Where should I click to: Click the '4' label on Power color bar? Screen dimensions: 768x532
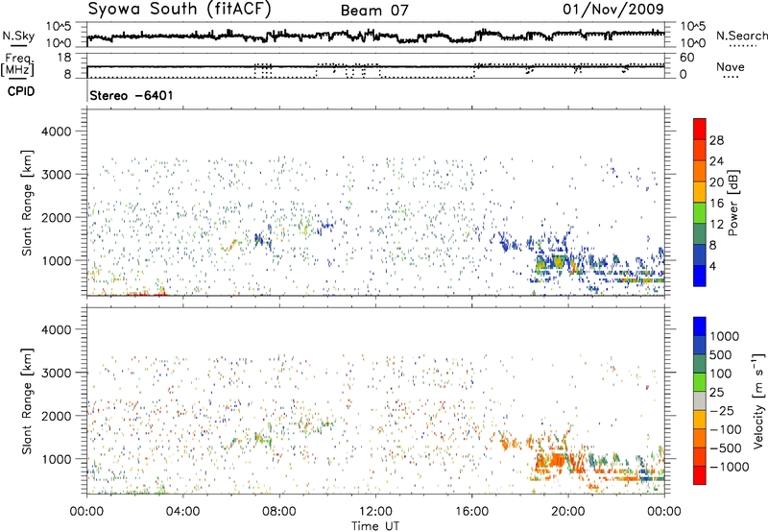[712, 267]
